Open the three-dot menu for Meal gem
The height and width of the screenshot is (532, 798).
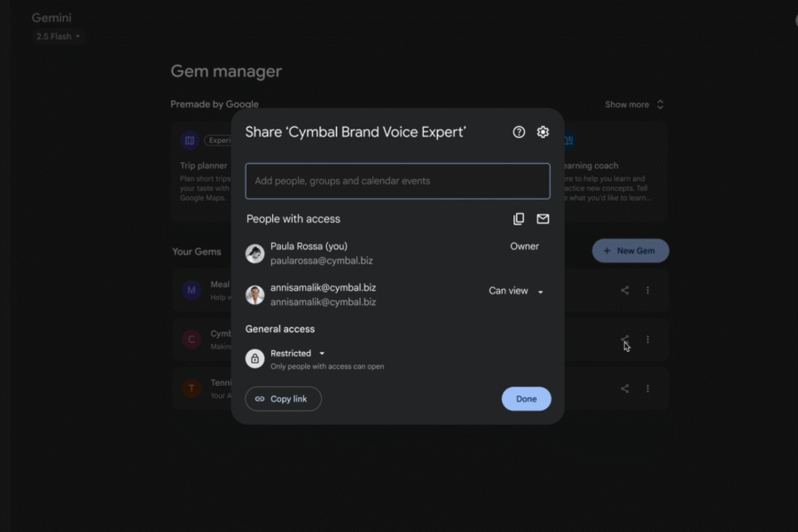(648, 290)
